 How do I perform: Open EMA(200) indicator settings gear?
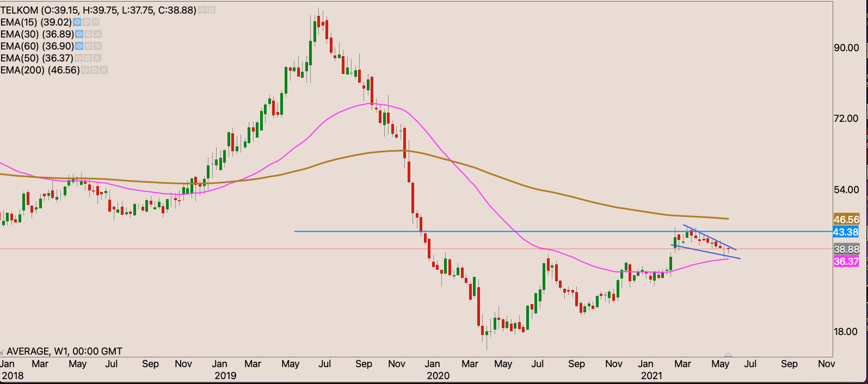(95, 70)
